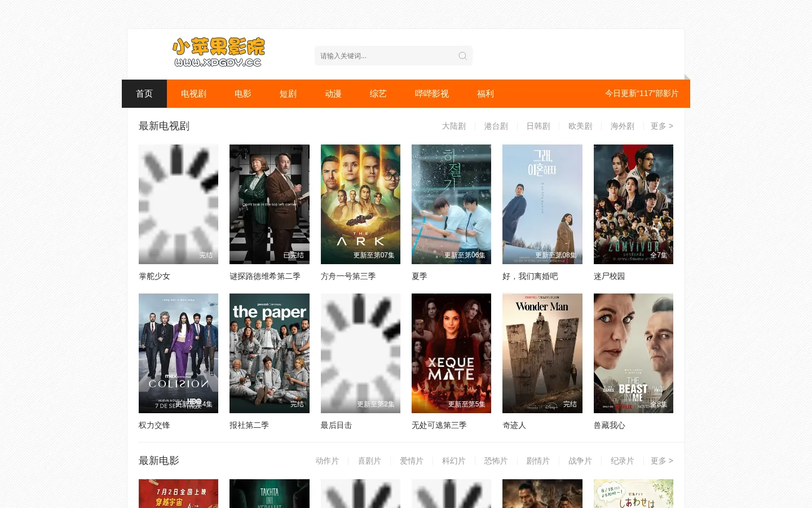
Task: Select the 电影 navigation item
Action: click(243, 94)
